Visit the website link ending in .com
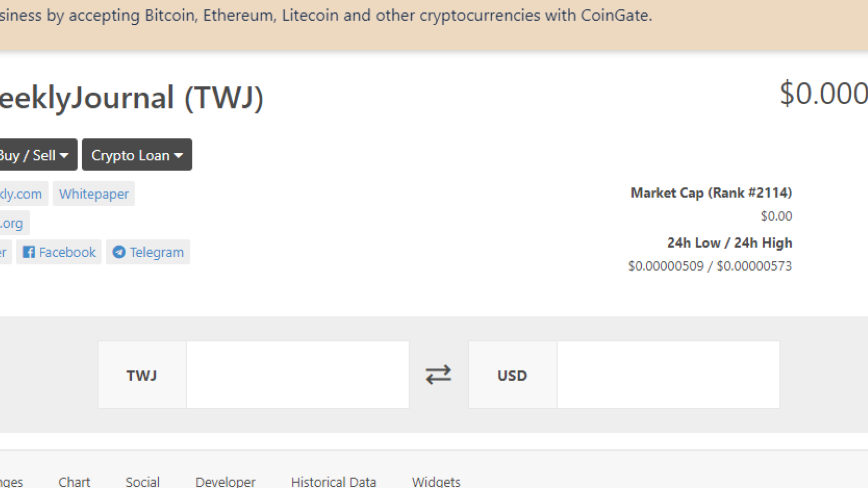868x488 pixels. tap(22, 194)
